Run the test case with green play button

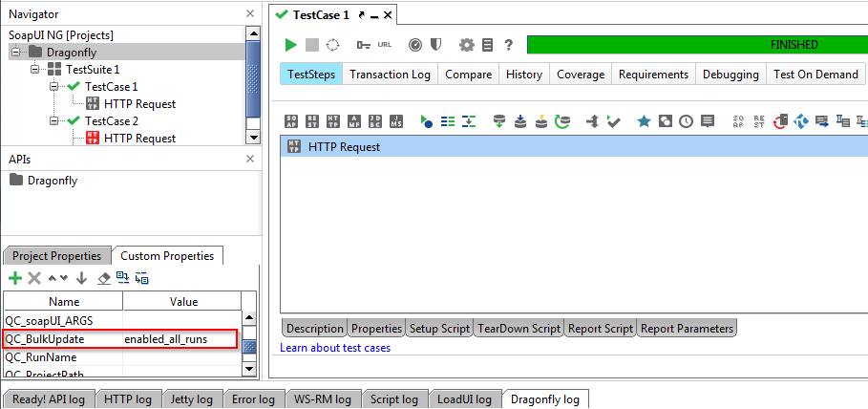(x=291, y=45)
